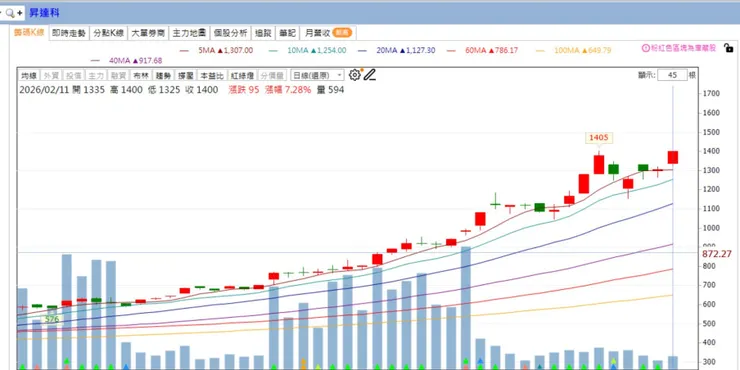Click the latest red candlestick near 1400
The height and width of the screenshot is (370, 740).
[673, 157]
